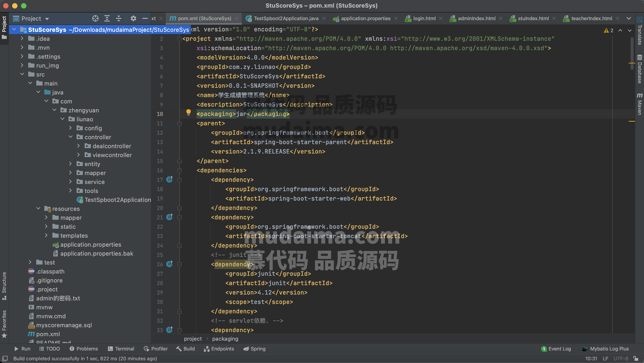Open the TODO tool window
The height and width of the screenshot is (363, 644).
(x=49, y=348)
